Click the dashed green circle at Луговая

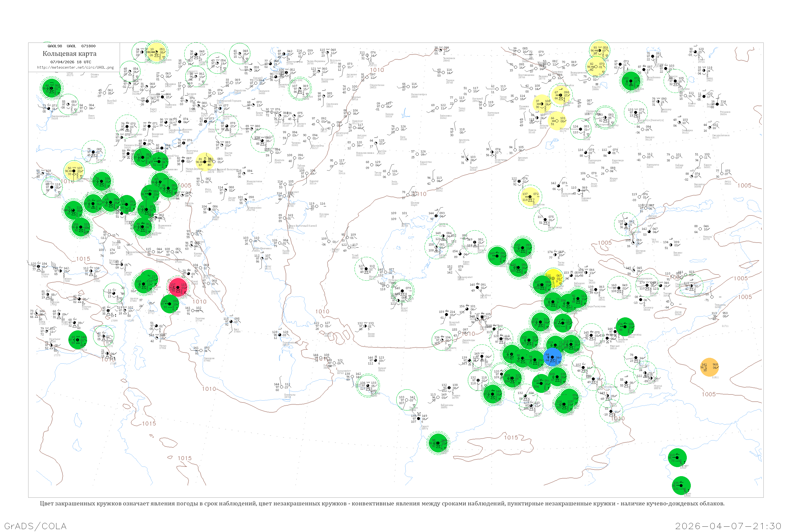tap(619, 288)
